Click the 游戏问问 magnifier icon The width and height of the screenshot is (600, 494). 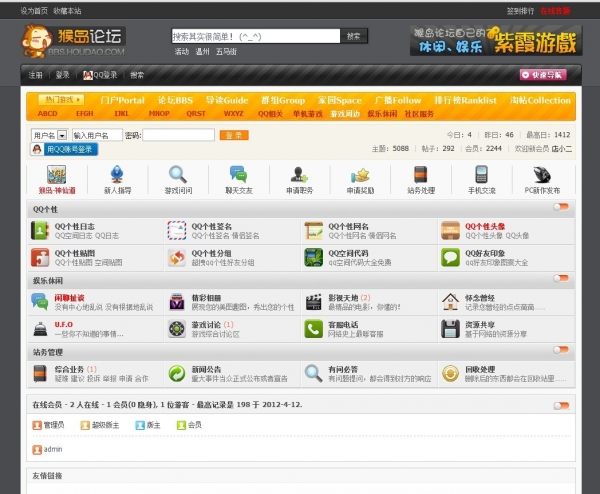(x=177, y=174)
